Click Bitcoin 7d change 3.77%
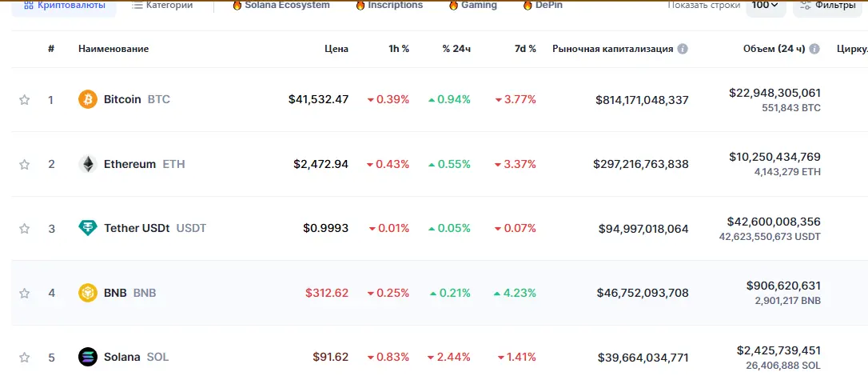 pyautogui.click(x=516, y=100)
